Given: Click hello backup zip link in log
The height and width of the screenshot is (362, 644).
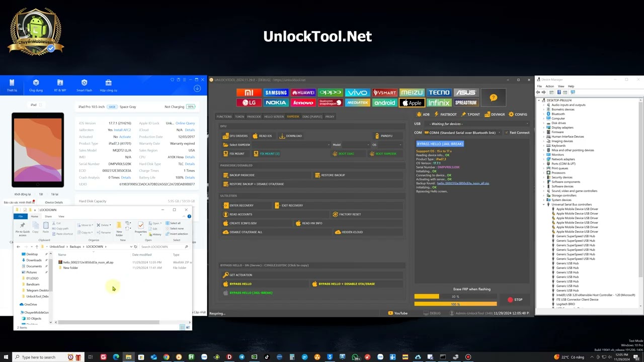Looking at the screenshot, I should 463,184.
